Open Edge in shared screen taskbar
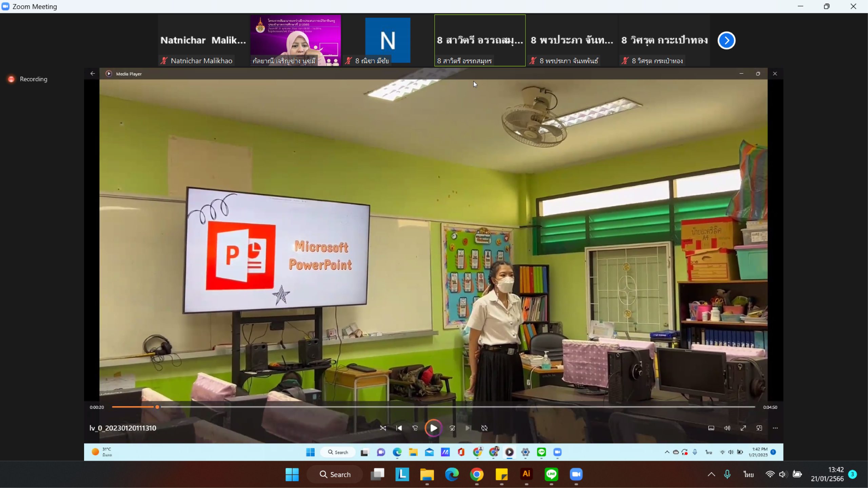868x488 pixels. click(397, 452)
